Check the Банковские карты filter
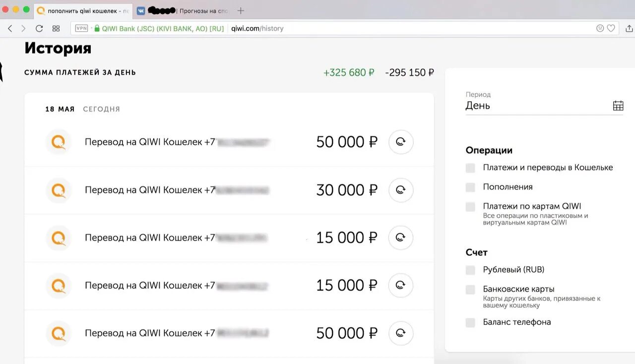Image resolution: width=635 pixels, height=364 pixels. 470,290
